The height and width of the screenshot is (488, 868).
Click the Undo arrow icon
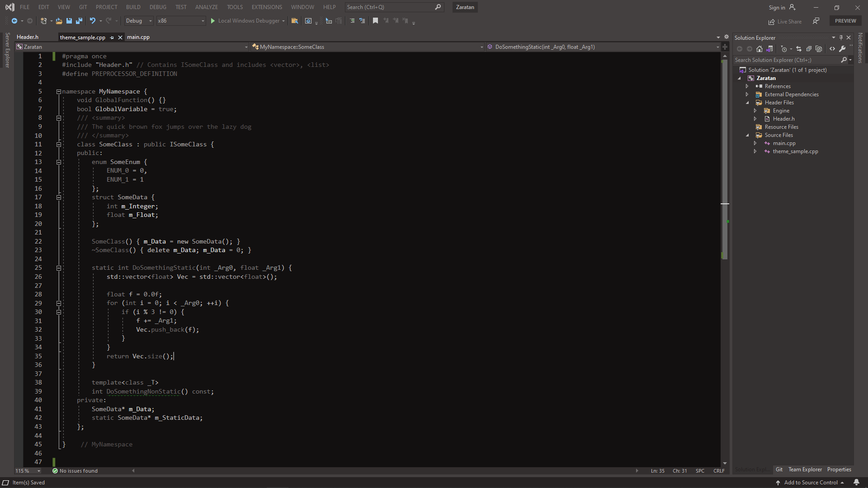[x=92, y=21]
